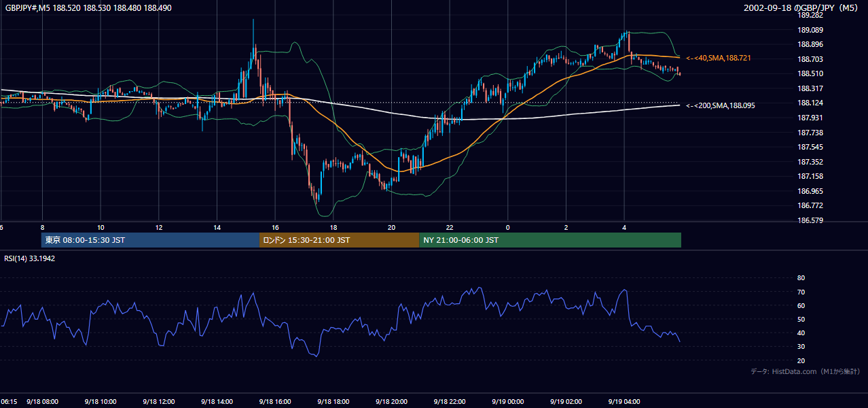Image resolution: width=868 pixels, height=408 pixels.
Task: Click the 9/18 12:00 date label
Action: coord(159,402)
